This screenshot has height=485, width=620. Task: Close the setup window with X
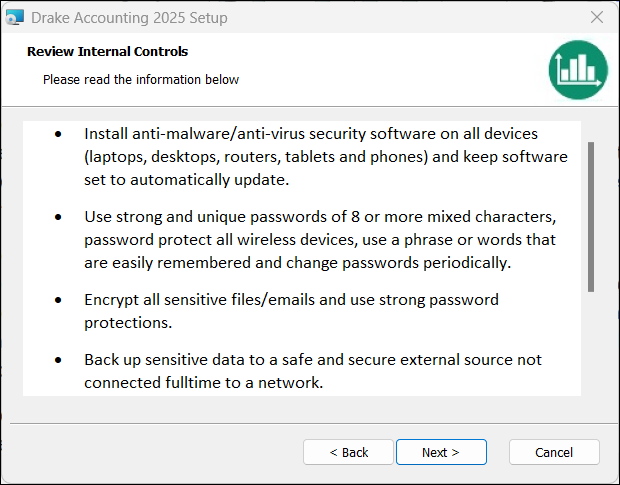(597, 18)
